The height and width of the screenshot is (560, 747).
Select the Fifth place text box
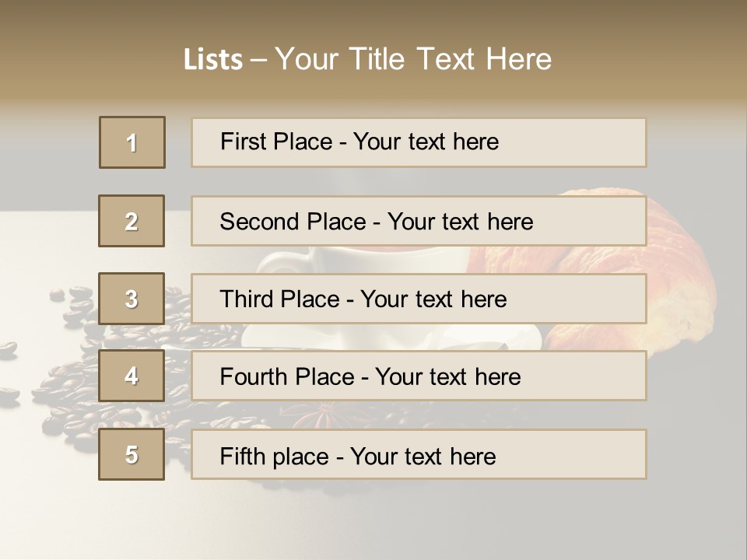(419, 454)
